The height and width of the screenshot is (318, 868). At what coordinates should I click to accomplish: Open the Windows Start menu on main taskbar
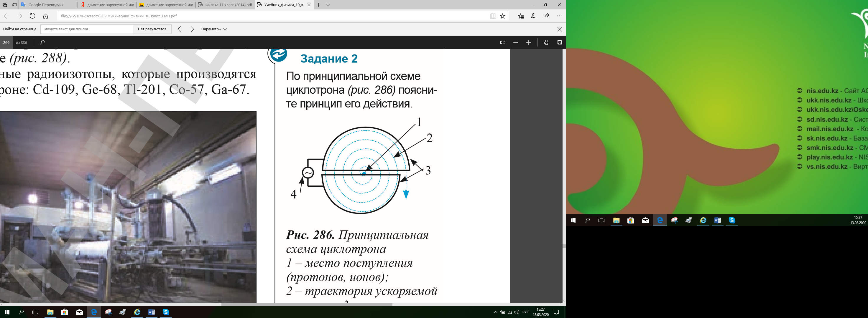coord(7,312)
